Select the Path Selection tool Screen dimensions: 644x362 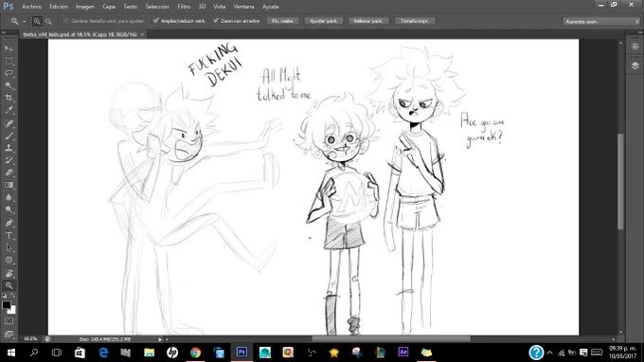[9, 247]
